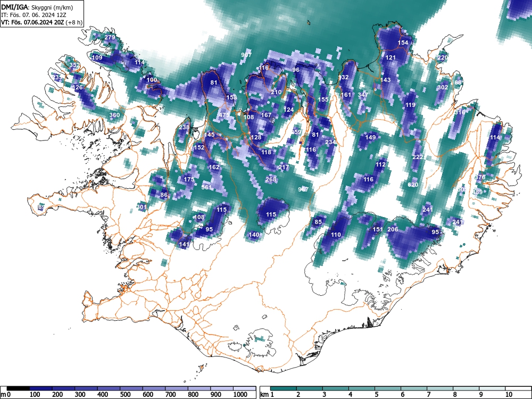Click the visibility value 119 on the map

click(x=410, y=105)
